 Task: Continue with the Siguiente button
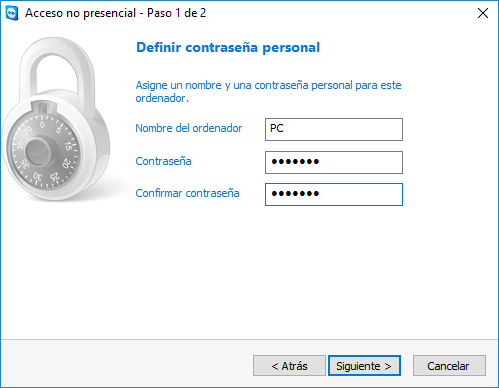(x=364, y=366)
